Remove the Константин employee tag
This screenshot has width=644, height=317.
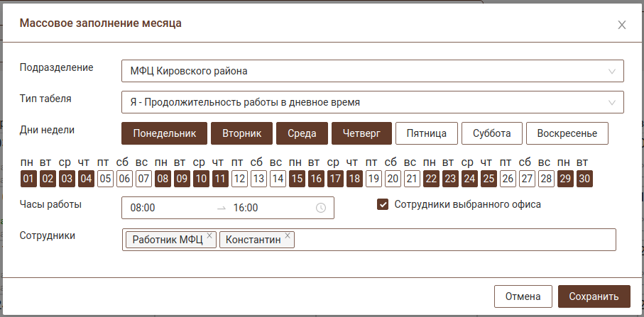[x=287, y=236]
